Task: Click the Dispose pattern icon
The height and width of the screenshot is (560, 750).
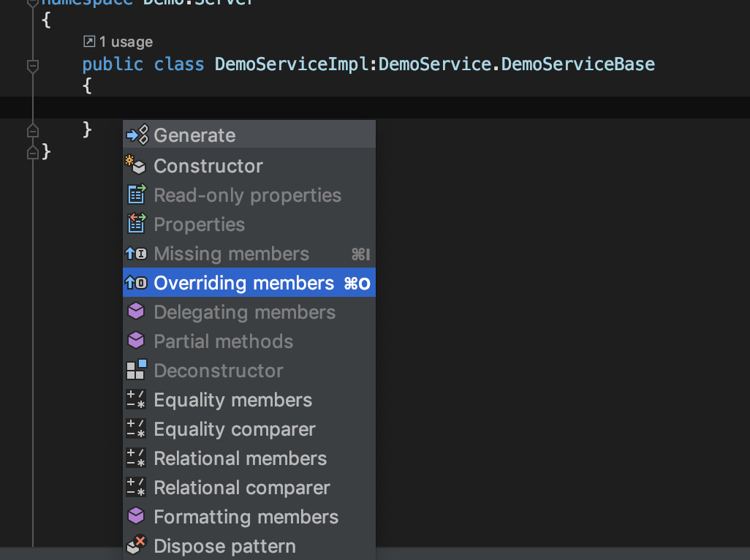Action: coord(136,546)
